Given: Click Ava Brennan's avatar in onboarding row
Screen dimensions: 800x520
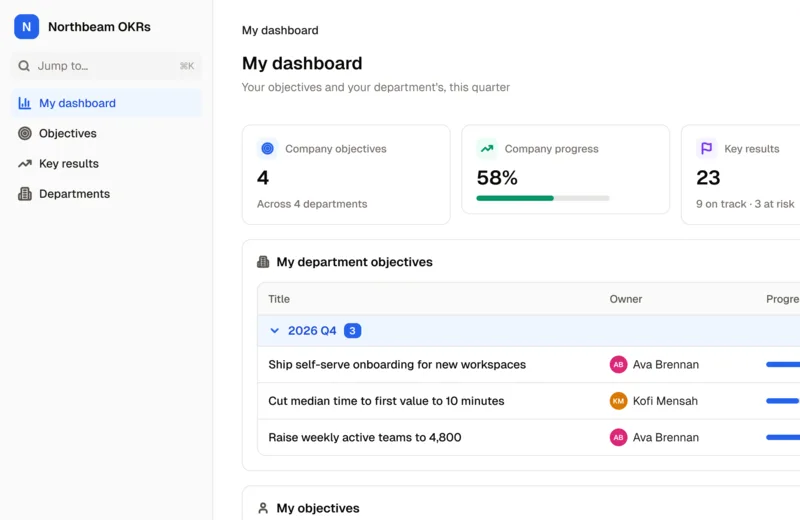Looking at the screenshot, I should 618,364.
